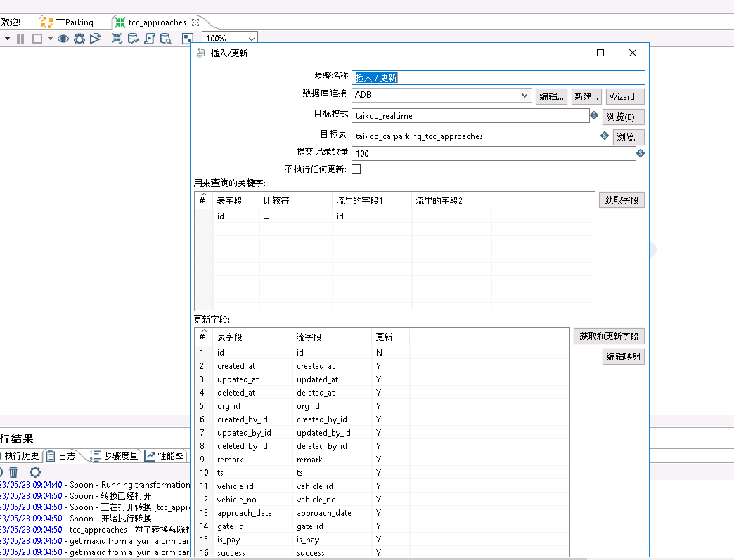Open the 性能图 tab
This screenshot has height=560, width=734.
(165, 456)
